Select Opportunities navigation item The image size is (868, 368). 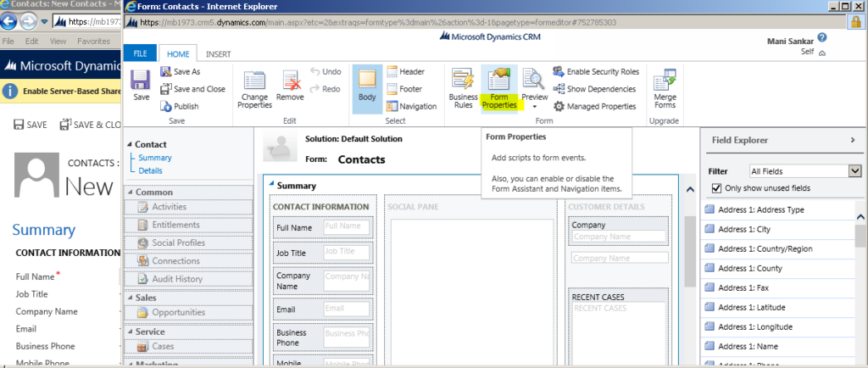tap(178, 312)
